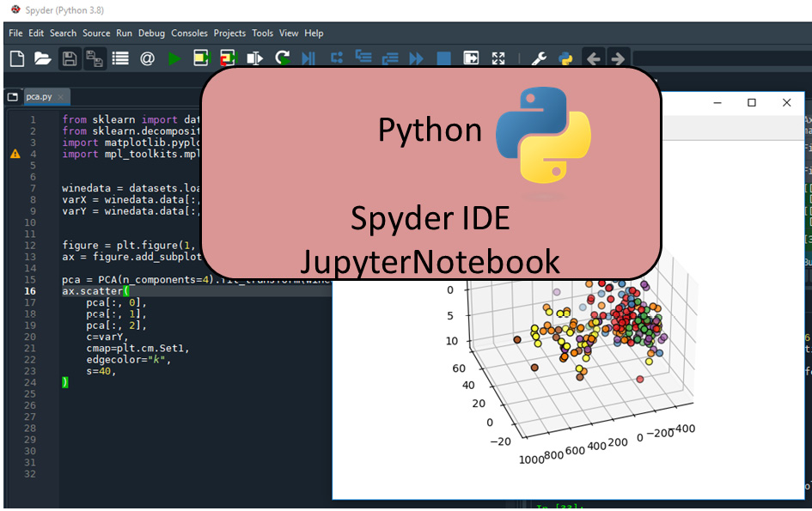Open the Source menu
Image resolution: width=812 pixels, height=511 pixels.
[96, 33]
